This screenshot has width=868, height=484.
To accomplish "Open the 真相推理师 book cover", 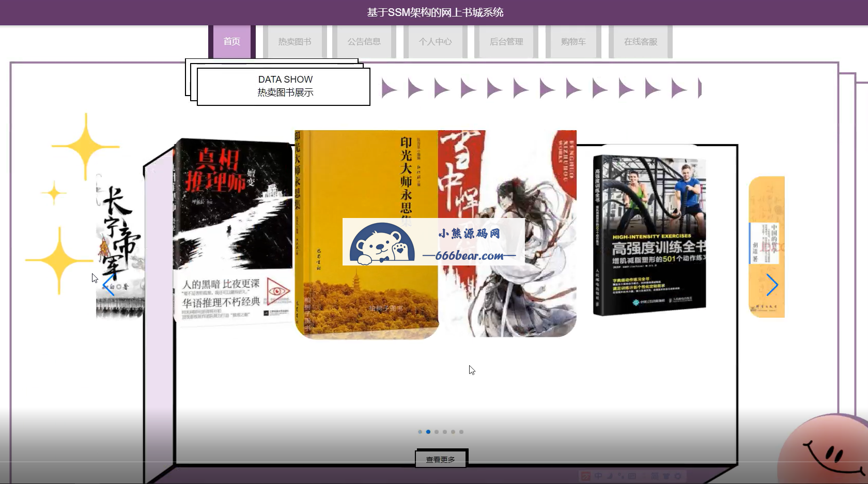I will pyautogui.click(x=233, y=232).
